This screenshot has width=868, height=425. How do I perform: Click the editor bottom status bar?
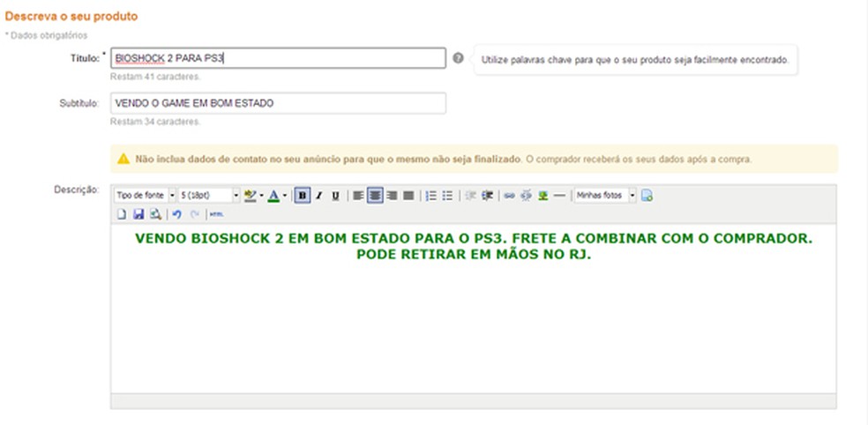click(474, 401)
